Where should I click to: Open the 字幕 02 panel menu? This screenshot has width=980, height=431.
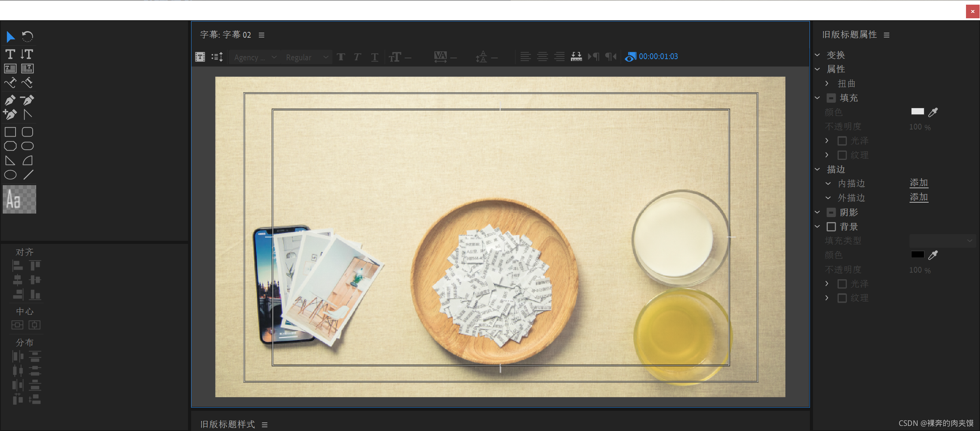(262, 35)
